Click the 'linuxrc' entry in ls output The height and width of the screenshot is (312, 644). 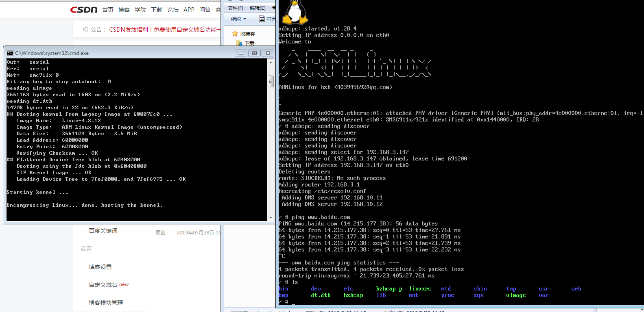click(420, 289)
